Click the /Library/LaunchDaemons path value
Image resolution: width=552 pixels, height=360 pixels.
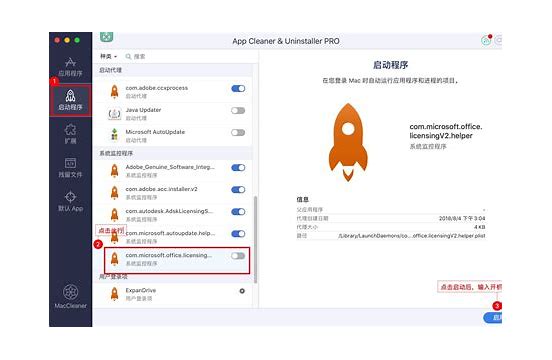[411, 236]
